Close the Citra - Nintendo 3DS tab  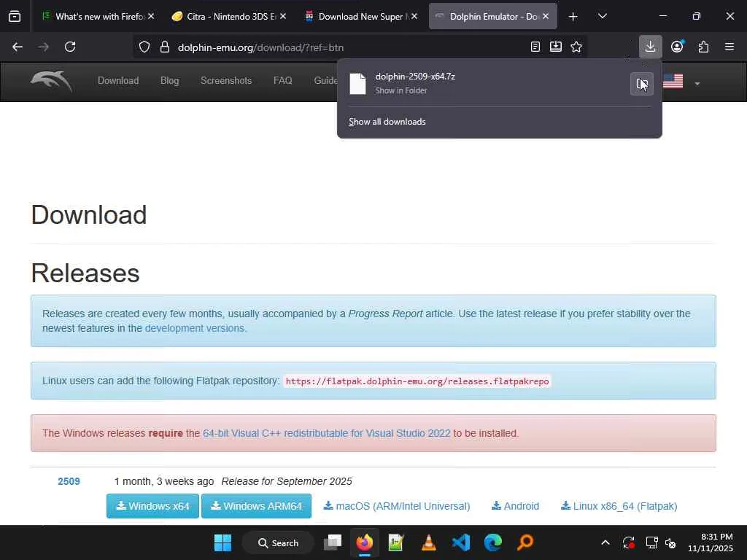[x=283, y=16]
